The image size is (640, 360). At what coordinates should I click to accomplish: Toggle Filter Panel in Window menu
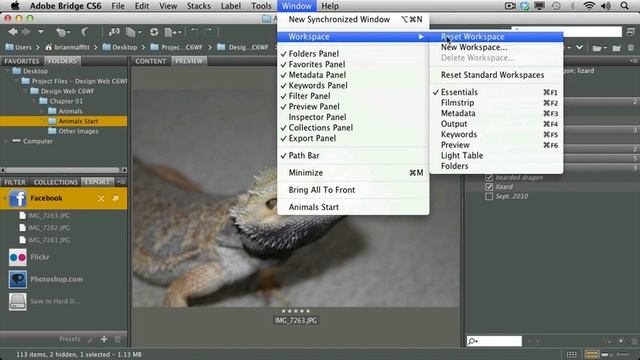click(x=353, y=96)
